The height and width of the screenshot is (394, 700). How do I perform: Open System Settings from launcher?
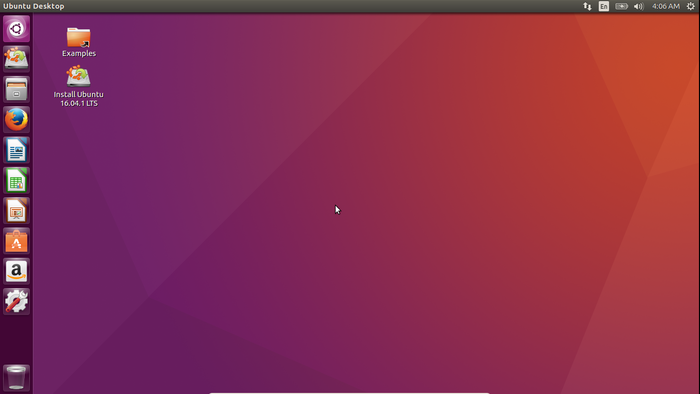(x=17, y=302)
